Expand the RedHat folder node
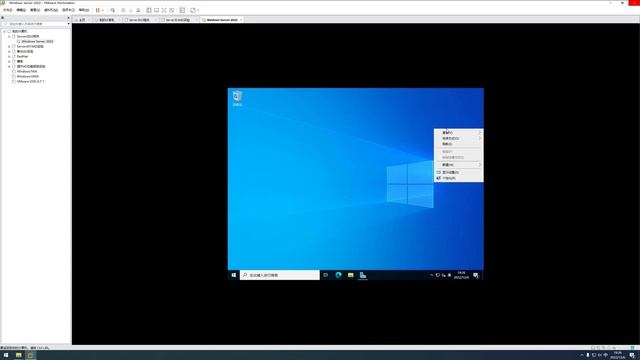 (9, 56)
